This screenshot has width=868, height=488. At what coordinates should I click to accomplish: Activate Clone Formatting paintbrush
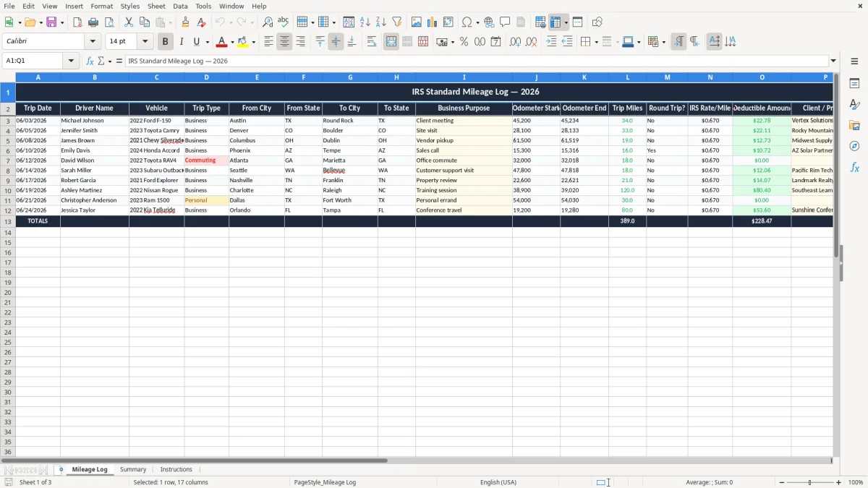click(x=185, y=22)
